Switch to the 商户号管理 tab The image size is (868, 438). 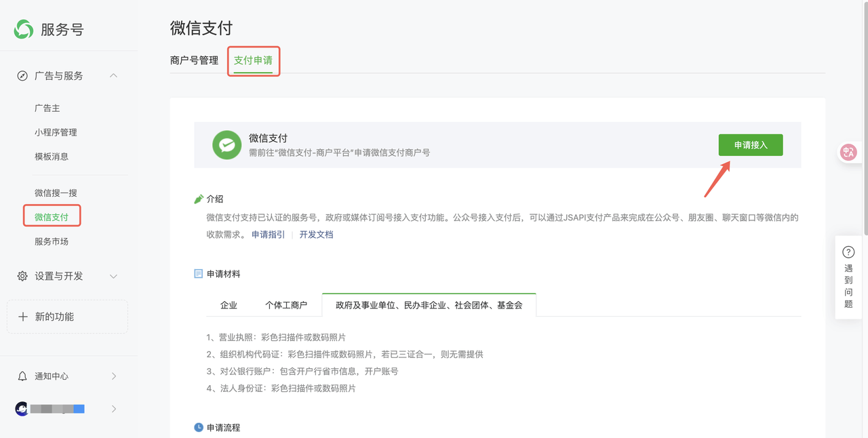pyautogui.click(x=195, y=60)
